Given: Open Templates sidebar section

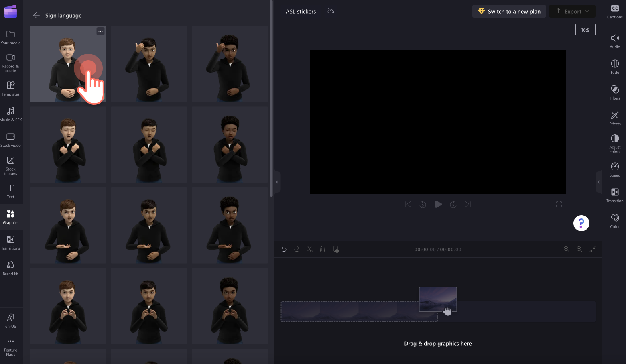Looking at the screenshot, I should (x=11, y=89).
